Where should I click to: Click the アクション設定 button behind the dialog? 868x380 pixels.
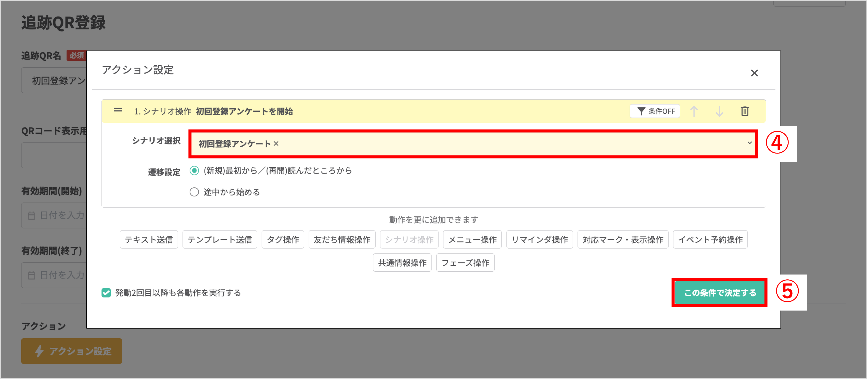point(71,351)
